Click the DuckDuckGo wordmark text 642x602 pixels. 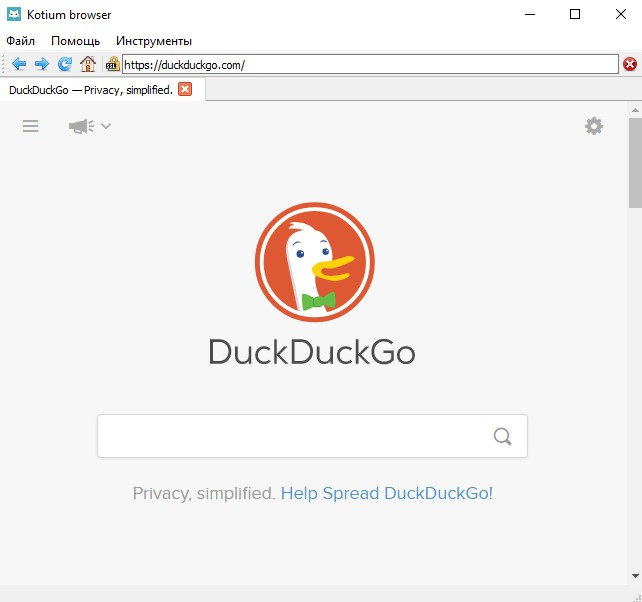tap(312, 352)
